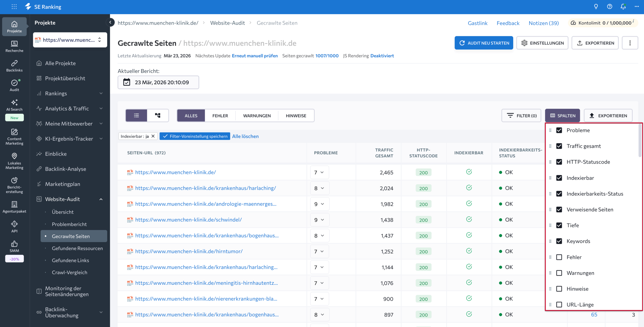Open the project selector dropdown
The width and height of the screenshot is (644, 327).
click(x=70, y=40)
